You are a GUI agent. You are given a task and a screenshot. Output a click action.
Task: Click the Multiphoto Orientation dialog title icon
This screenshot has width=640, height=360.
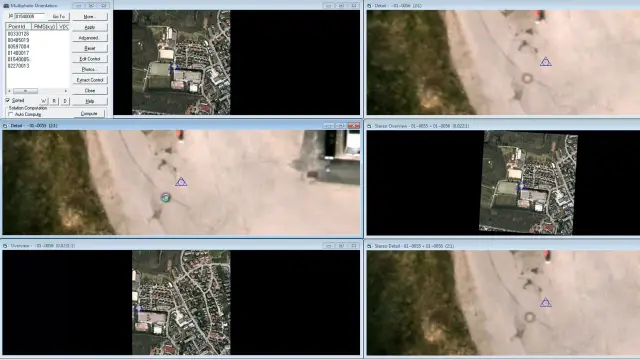pos(6,6)
